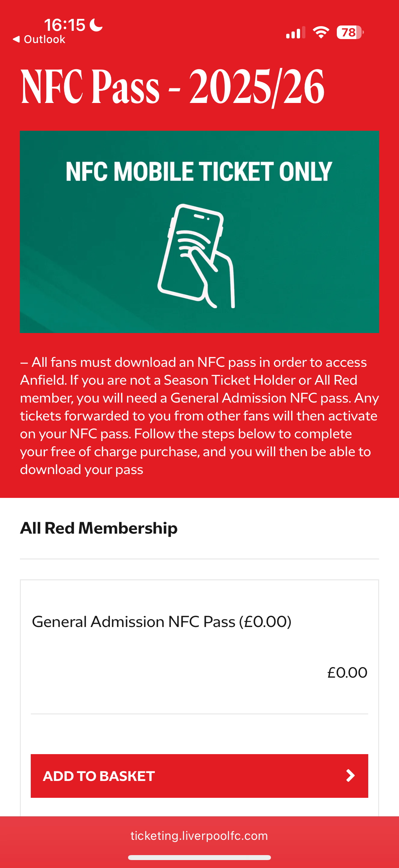Tap the NFC Pass - 2025/26 title
The width and height of the screenshot is (399, 868).
pyautogui.click(x=173, y=86)
